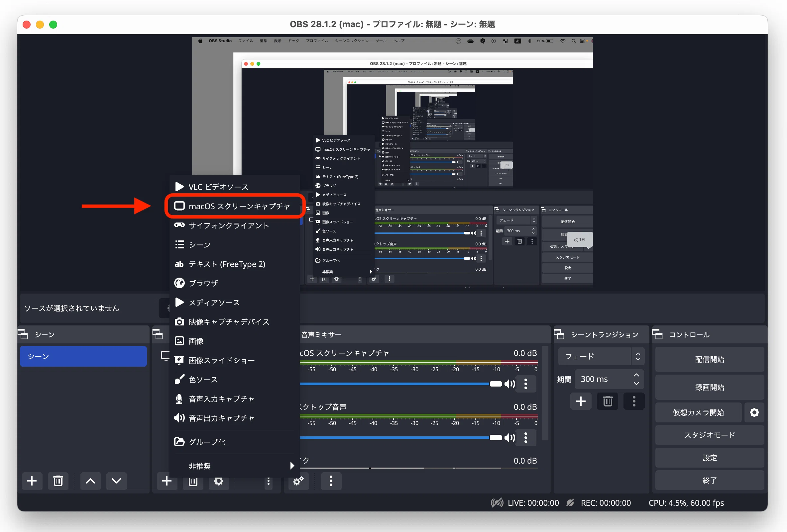
Task: Select ブラウザ source menu entry
Action: click(x=234, y=283)
